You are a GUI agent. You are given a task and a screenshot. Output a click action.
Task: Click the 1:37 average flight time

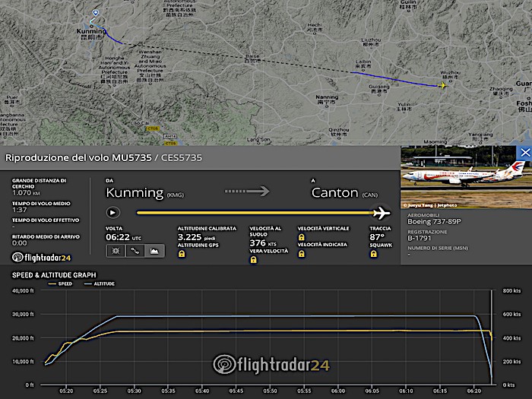(19, 210)
